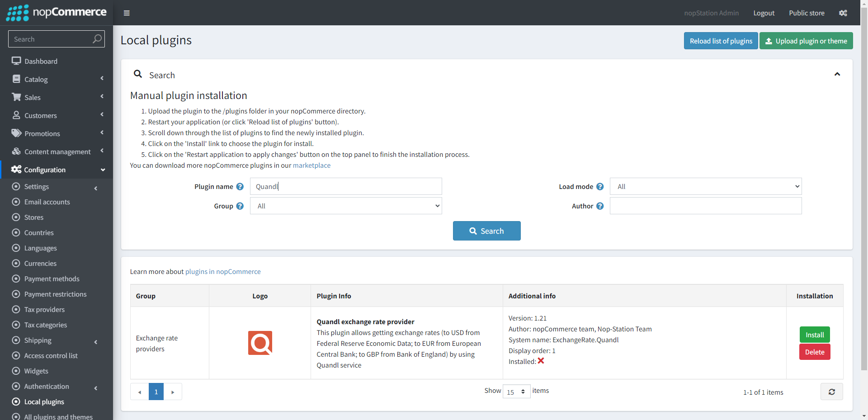Click the Plugin name help icon
Viewport: 868px width, 420px height.
pos(240,187)
